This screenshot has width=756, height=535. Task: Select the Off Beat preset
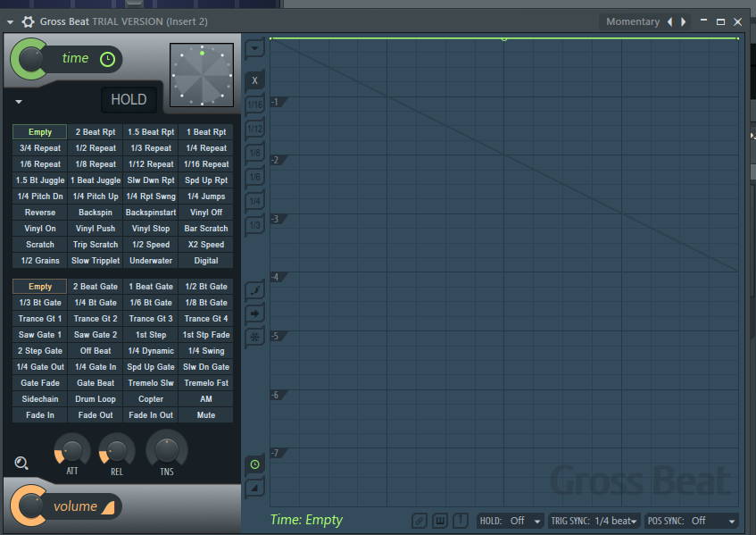click(96, 351)
